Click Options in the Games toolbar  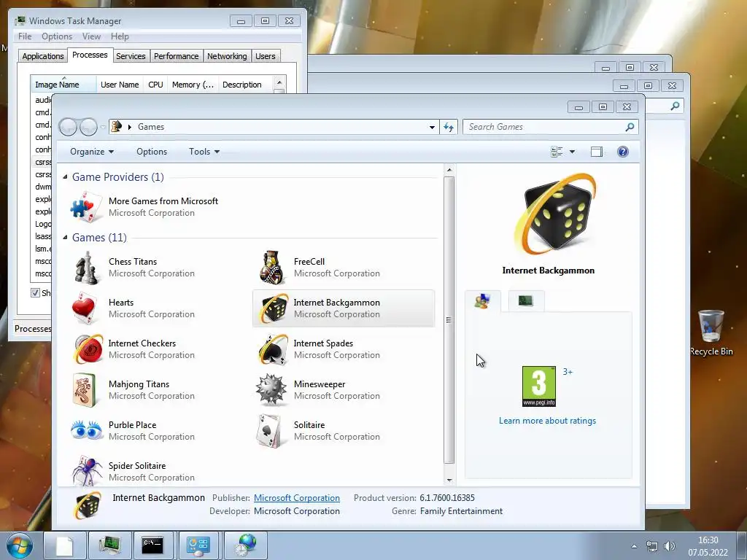tap(152, 152)
